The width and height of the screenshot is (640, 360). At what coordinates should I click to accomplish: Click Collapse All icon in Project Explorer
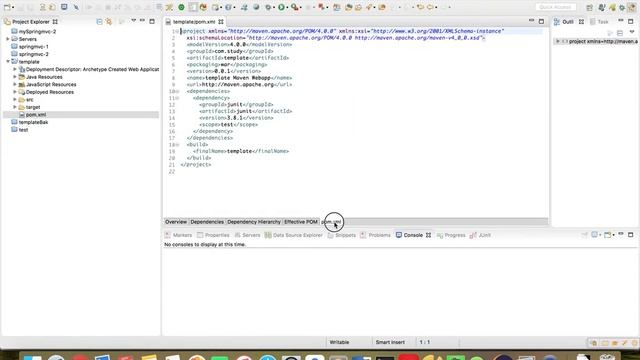click(99, 22)
